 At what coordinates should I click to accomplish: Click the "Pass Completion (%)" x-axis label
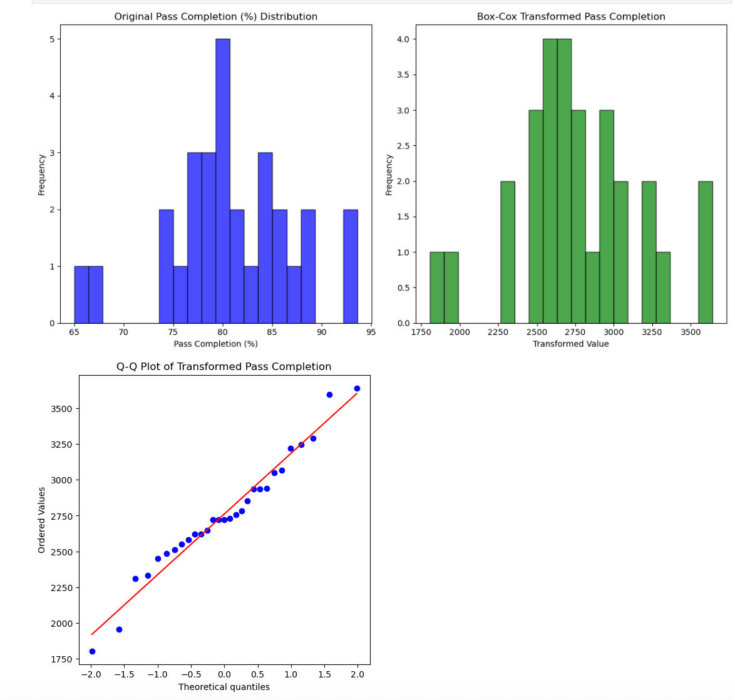[215, 344]
